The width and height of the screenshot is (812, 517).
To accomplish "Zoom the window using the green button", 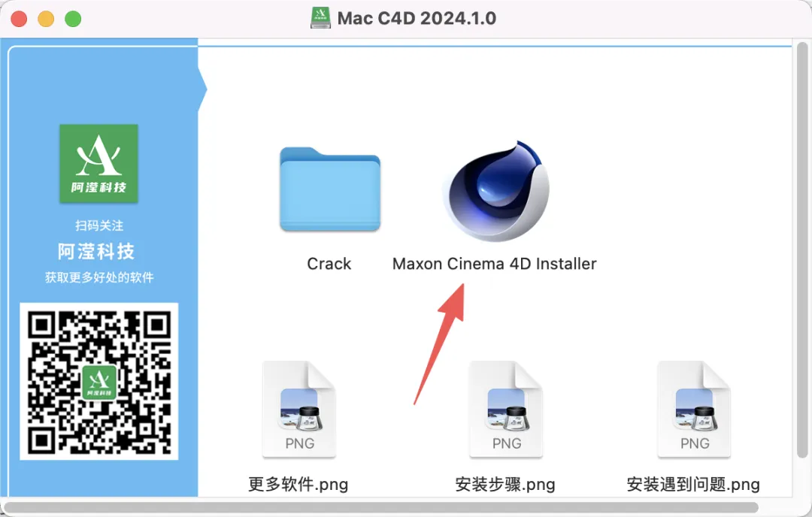I will tap(73, 19).
